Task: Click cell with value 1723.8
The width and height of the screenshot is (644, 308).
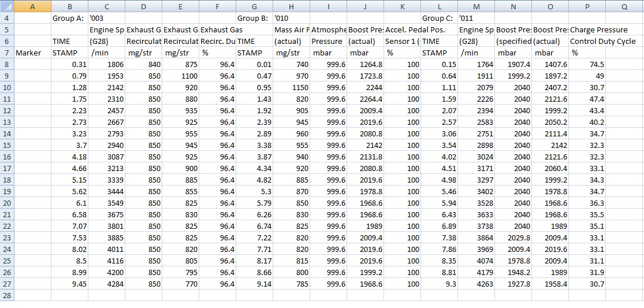Action: (x=365, y=76)
